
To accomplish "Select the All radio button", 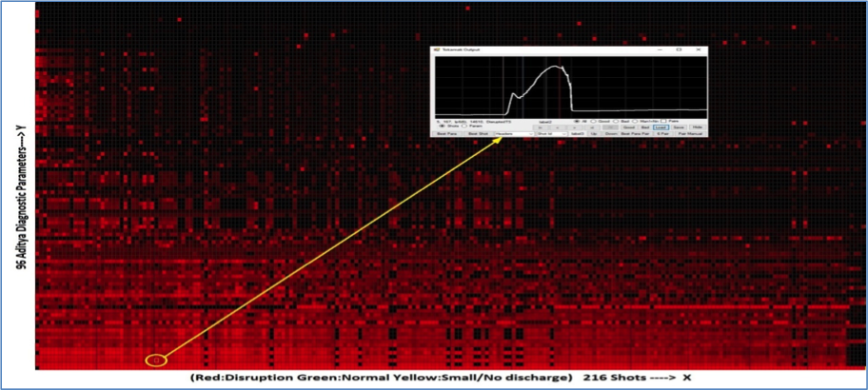I will click(x=577, y=121).
